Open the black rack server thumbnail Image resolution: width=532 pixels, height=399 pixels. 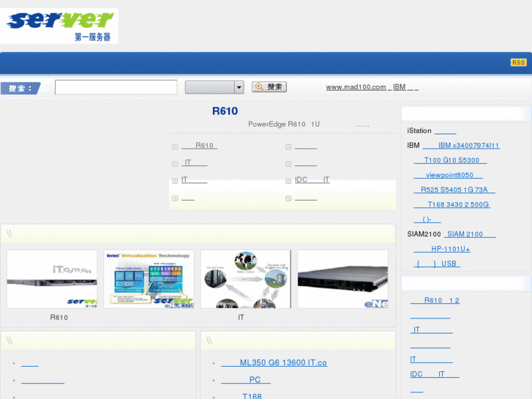(x=342, y=279)
